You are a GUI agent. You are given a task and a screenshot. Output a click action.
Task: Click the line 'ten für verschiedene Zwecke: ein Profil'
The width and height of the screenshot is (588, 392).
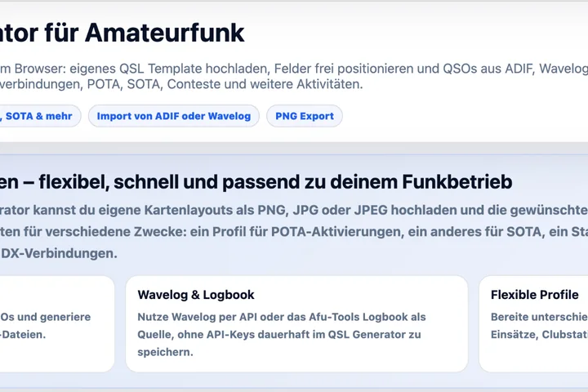click(294, 232)
